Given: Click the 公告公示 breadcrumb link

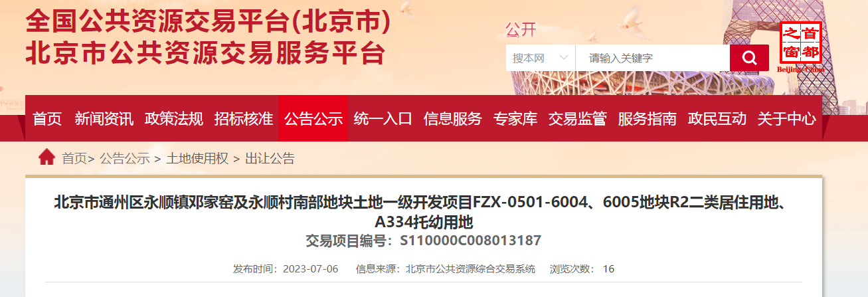Looking at the screenshot, I should tap(125, 158).
